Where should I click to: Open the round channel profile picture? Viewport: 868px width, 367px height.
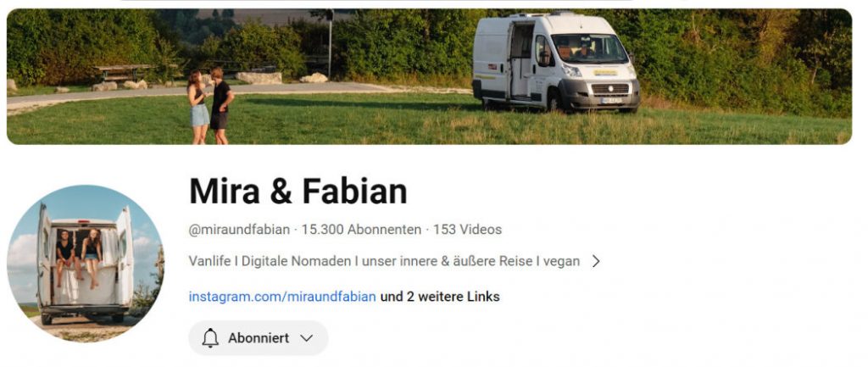click(86, 264)
